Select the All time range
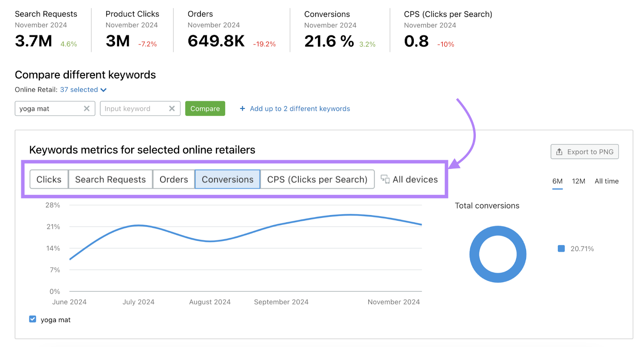The height and width of the screenshot is (347, 644). (x=607, y=181)
